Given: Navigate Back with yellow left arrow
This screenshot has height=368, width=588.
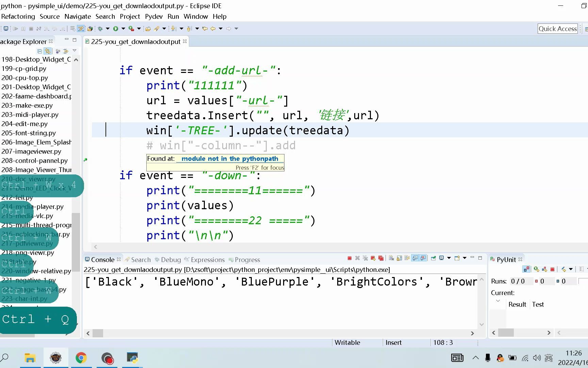Looking at the screenshot, I should tap(213, 29).
